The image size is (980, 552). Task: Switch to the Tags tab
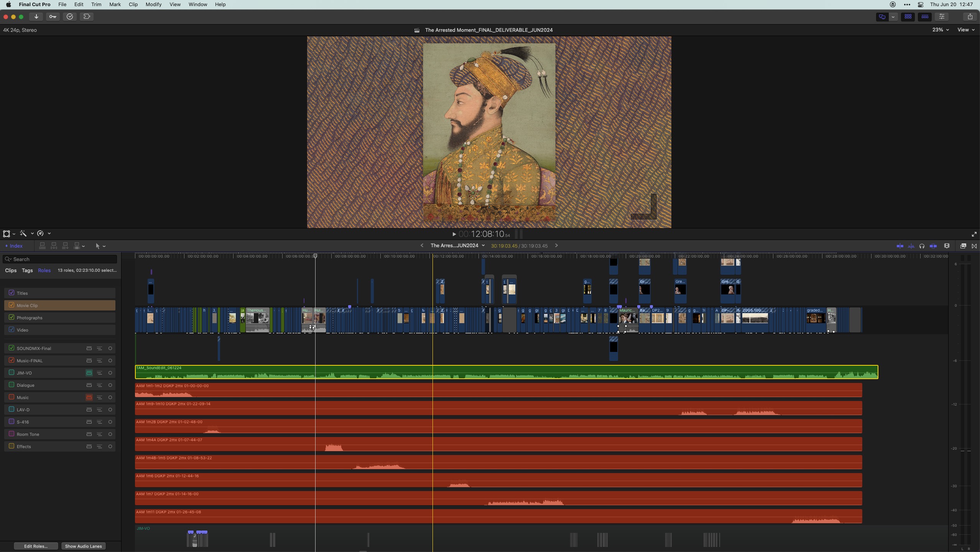[27, 270]
